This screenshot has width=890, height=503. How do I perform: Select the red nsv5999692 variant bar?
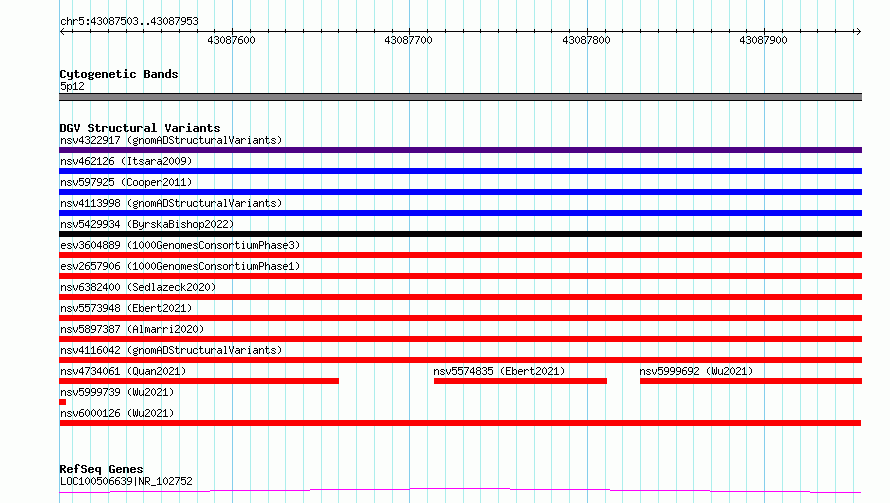pos(751,381)
